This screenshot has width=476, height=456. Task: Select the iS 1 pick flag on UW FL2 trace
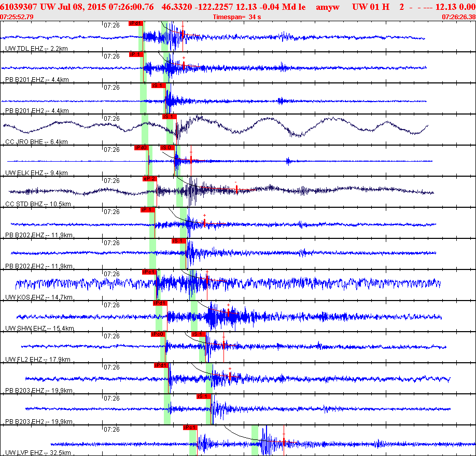[x=199, y=334]
